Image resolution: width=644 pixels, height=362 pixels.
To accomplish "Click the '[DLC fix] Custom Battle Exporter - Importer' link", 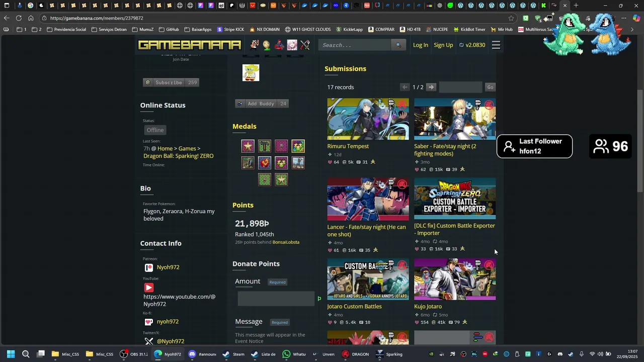I will [x=454, y=229].
